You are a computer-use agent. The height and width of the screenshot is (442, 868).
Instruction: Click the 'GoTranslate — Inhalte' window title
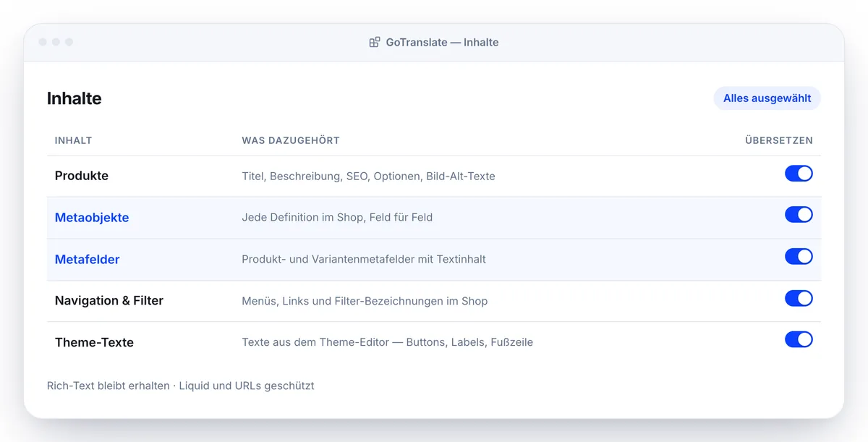[x=442, y=42]
